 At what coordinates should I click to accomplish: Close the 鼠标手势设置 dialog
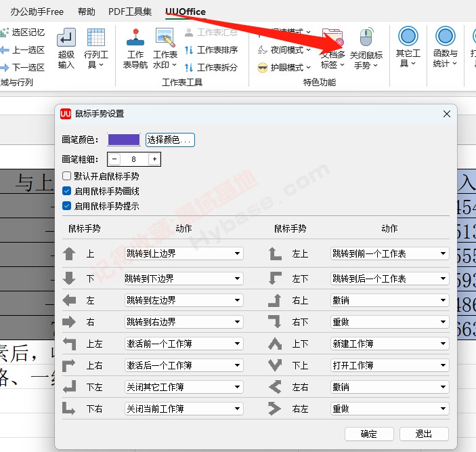tap(447, 114)
